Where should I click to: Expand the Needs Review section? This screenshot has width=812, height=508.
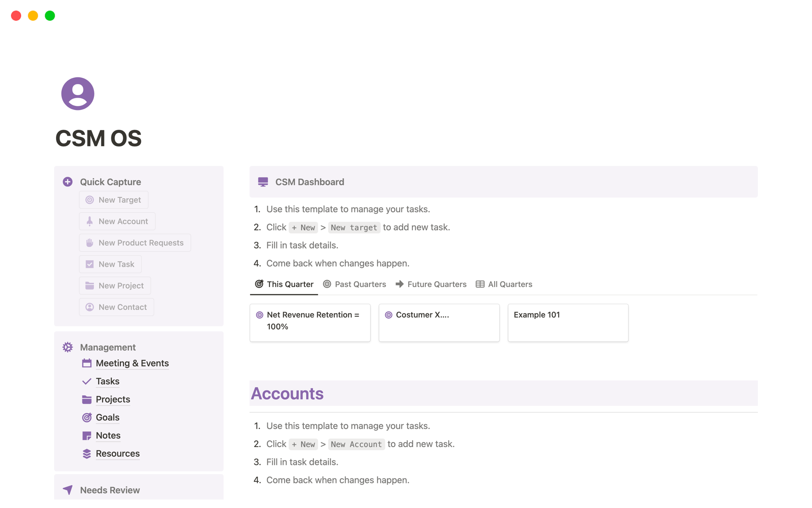110,490
